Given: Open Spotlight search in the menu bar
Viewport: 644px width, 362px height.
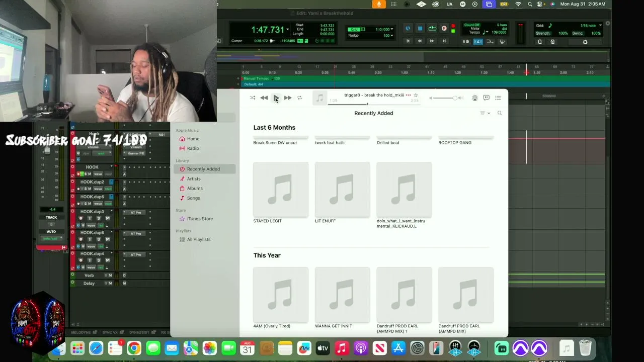Looking at the screenshot, I should 530,4.
